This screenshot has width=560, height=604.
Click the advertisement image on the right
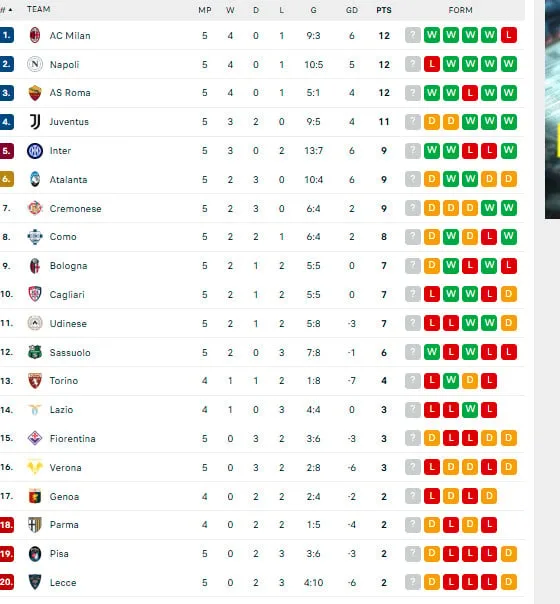tap(552, 109)
